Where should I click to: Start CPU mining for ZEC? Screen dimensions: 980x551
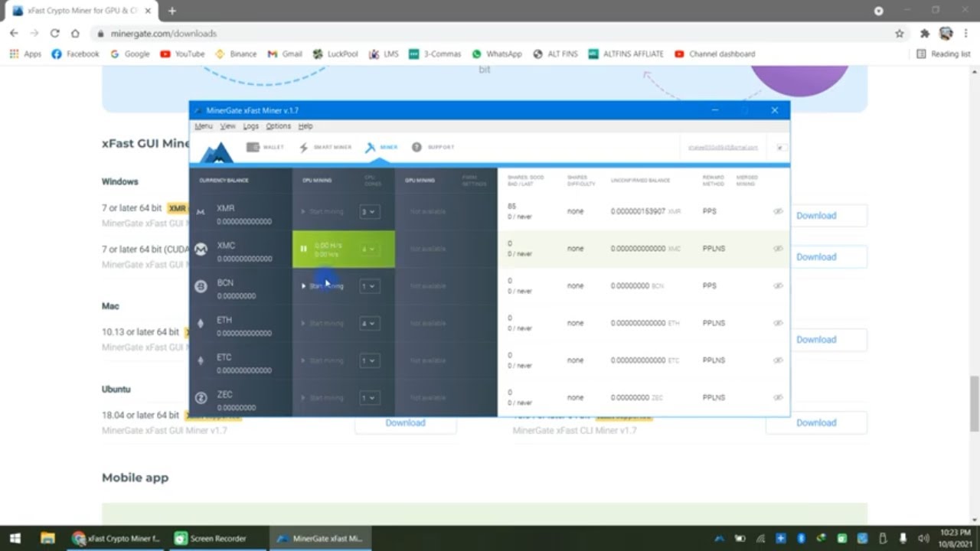(x=322, y=398)
